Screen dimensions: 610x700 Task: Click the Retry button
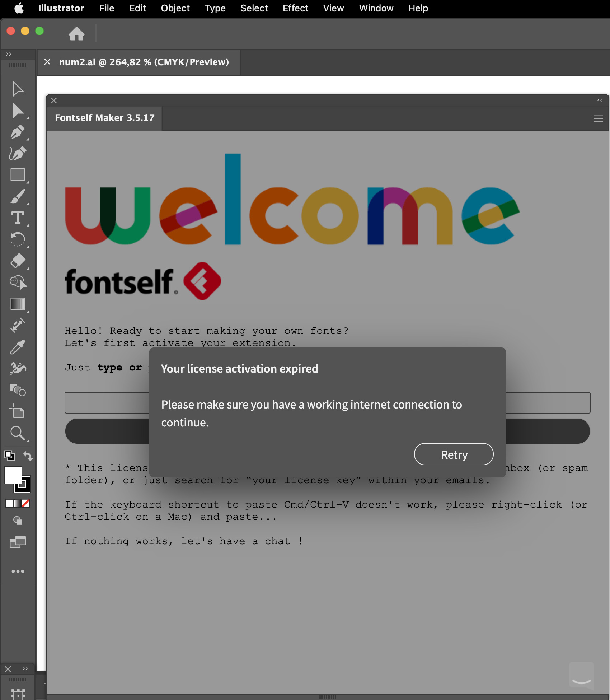coord(454,454)
